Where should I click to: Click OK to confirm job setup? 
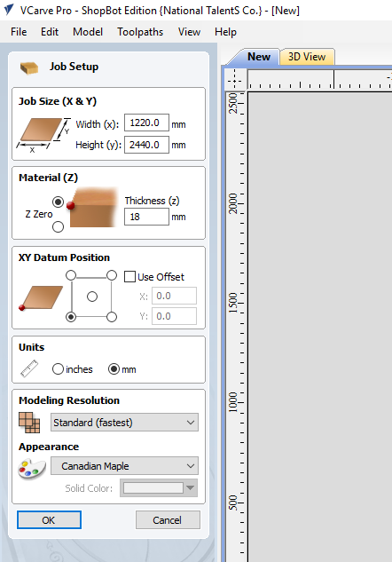coord(49,520)
